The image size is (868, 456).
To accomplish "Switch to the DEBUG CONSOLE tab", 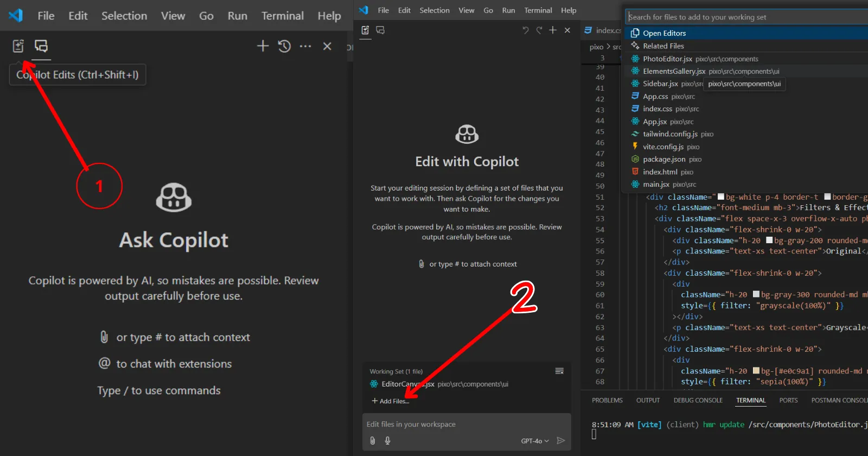I will tap(698, 401).
